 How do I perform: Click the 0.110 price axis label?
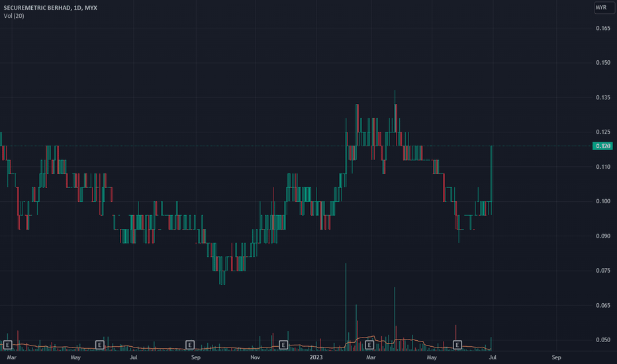603,167
